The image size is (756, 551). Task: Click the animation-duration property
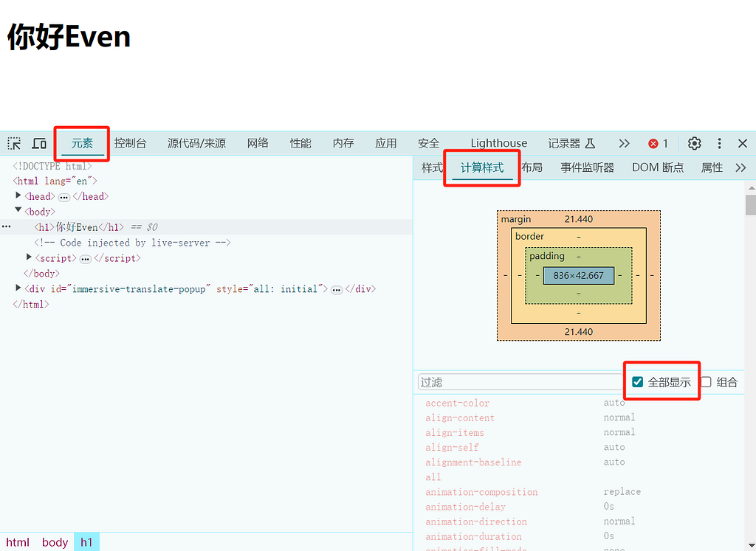[x=473, y=536]
